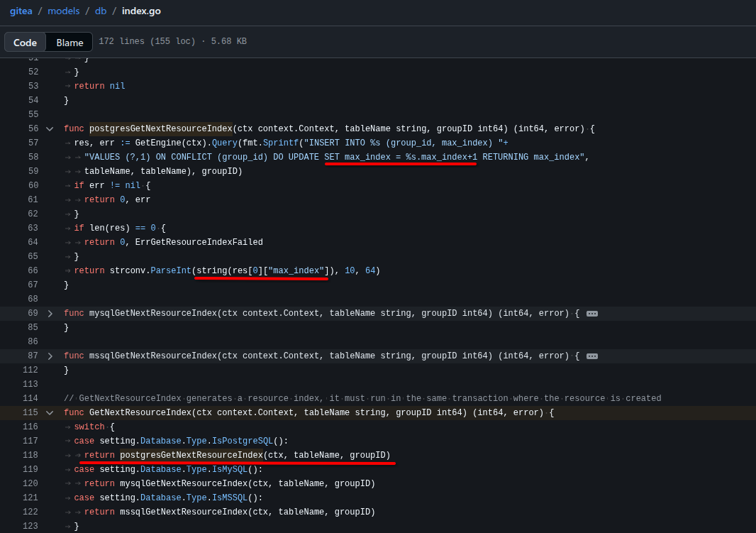The height and width of the screenshot is (533, 756).
Task: Click IsMySQL on line 119
Action: tap(230, 469)
